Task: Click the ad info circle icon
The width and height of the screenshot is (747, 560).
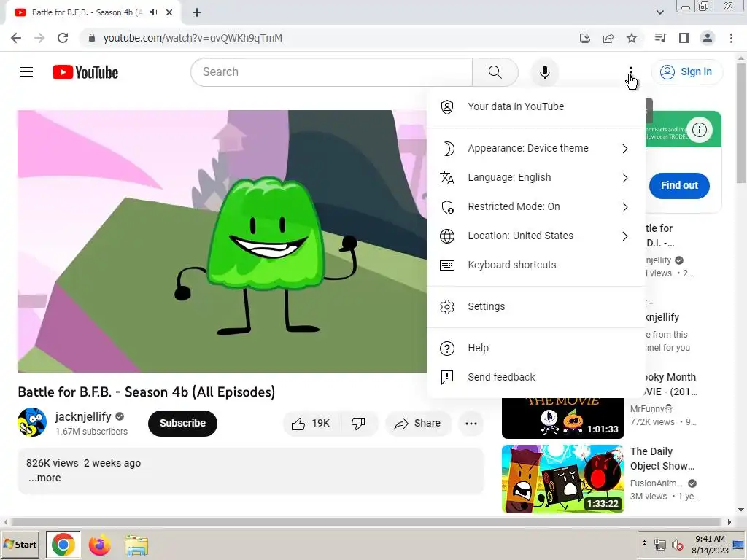Action: click(700, 130)
